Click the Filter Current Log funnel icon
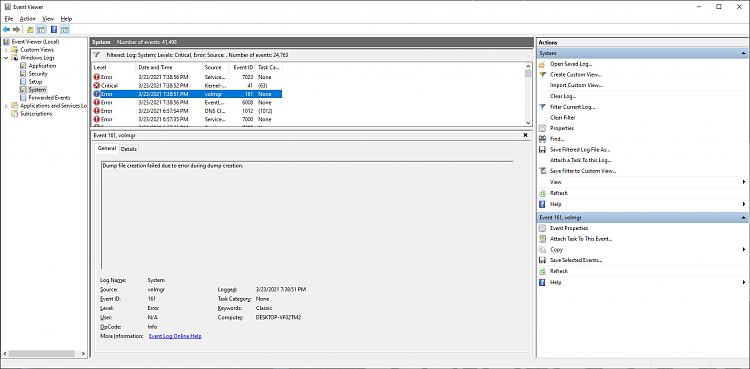This screenshot has width=750, height=369. tap(542, 107)
